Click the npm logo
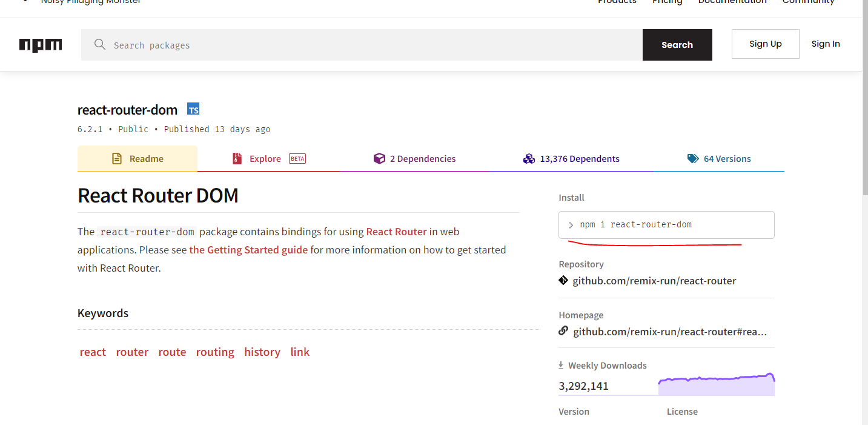 point(41,45)
